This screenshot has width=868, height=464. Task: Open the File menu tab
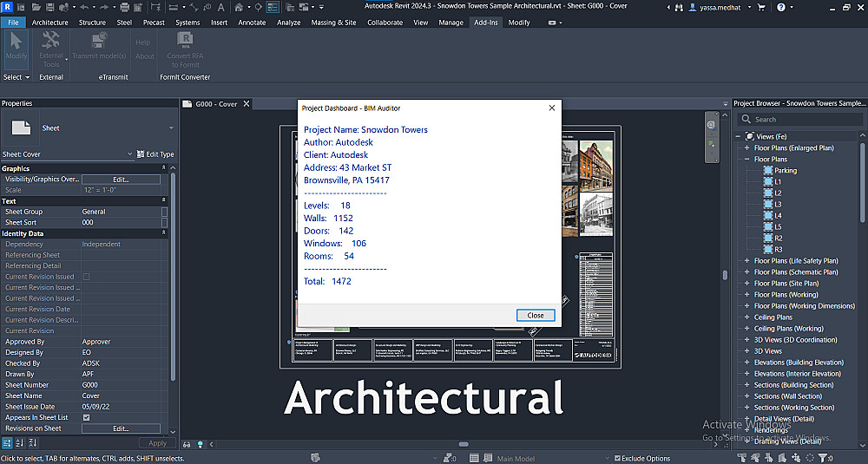pos(13,23)
